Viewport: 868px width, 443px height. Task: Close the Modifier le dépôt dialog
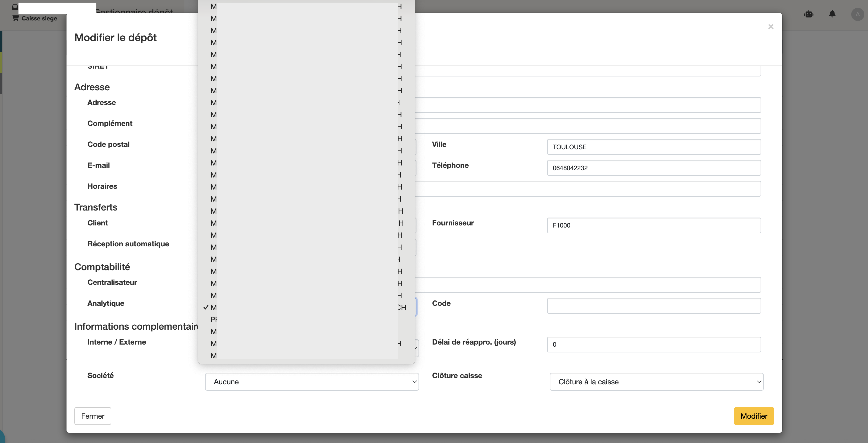pos(770,27)
